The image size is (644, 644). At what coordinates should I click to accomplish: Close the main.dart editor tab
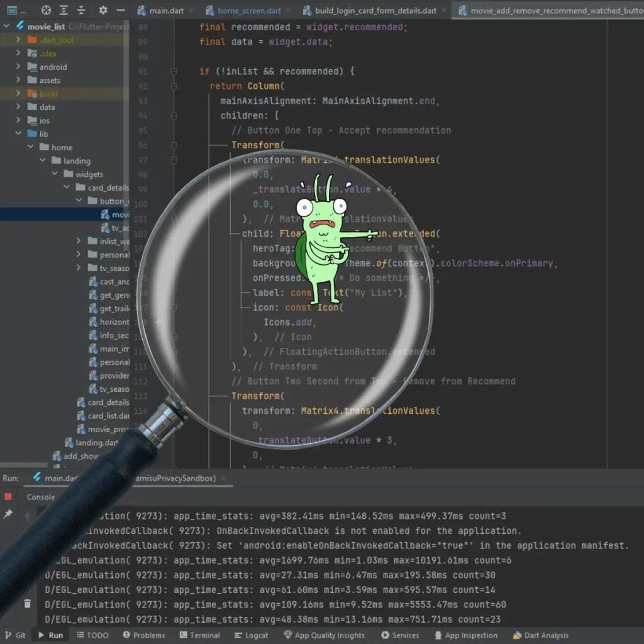pyautogui.click(x=191, y=10)
